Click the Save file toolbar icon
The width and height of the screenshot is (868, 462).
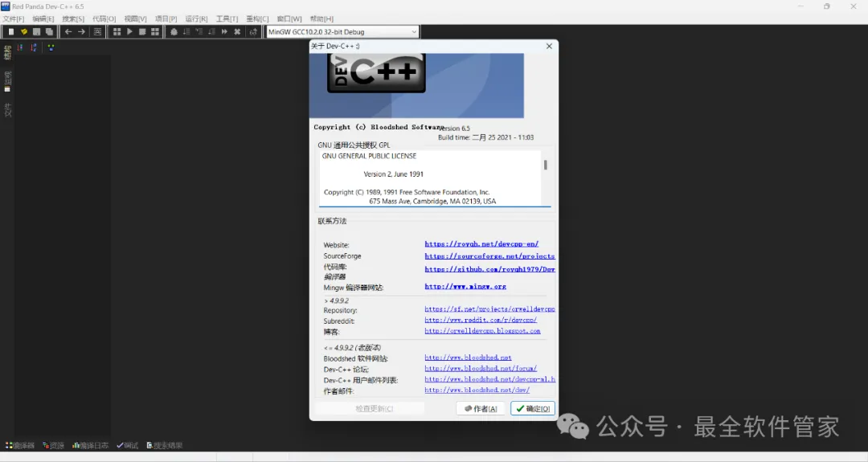click(x=36, y=32)
